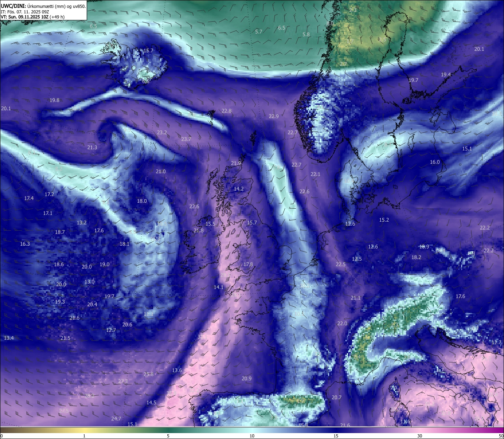Click the 17.4 value label

(x=29, y=198)
